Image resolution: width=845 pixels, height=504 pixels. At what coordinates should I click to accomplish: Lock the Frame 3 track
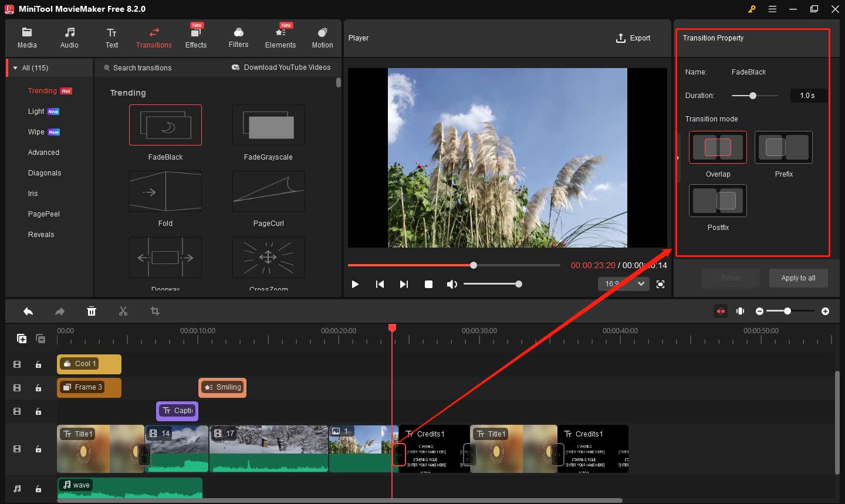pyautogui.click(x=38, y=388)
